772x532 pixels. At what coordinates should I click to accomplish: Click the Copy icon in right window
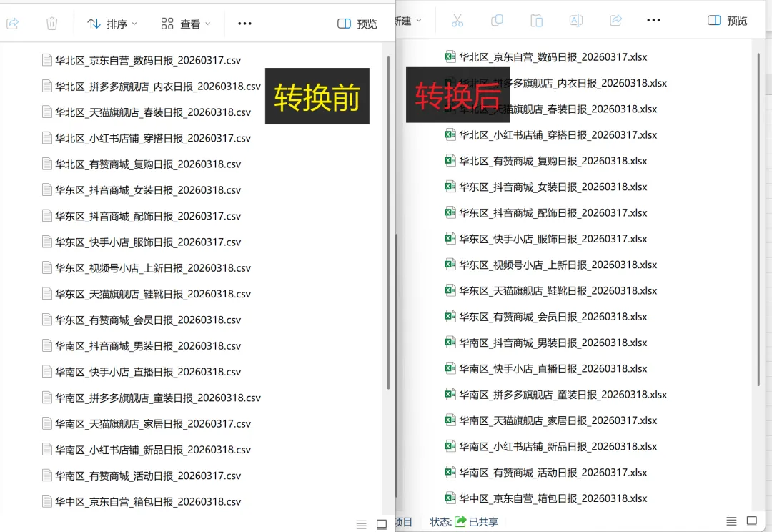click(498, 20)
